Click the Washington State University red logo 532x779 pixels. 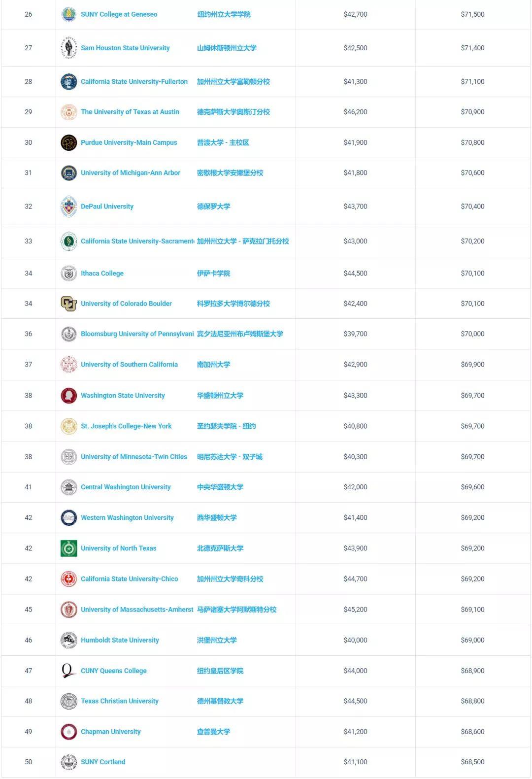[x=68, y=396]
